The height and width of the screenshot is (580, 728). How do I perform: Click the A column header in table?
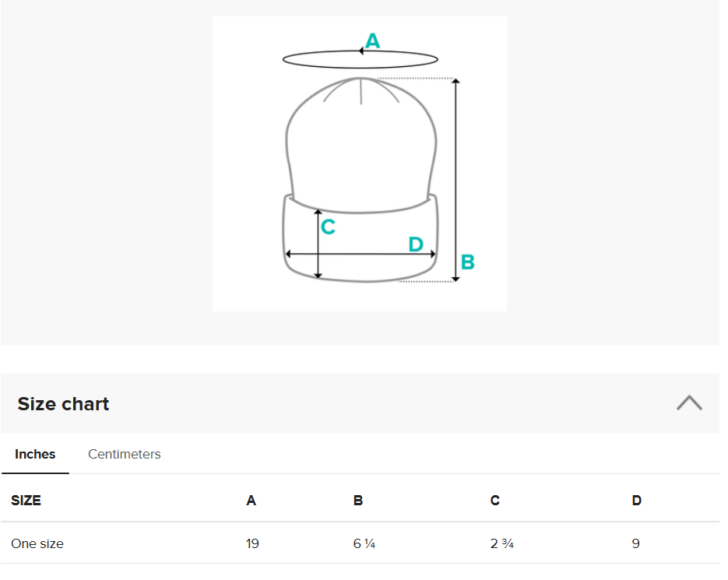coord(251,501)
